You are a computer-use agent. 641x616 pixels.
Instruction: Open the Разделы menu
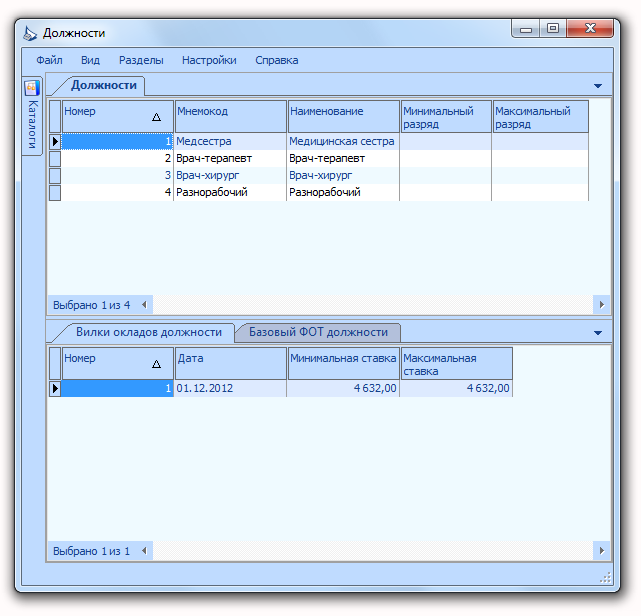tap(141, 60)
